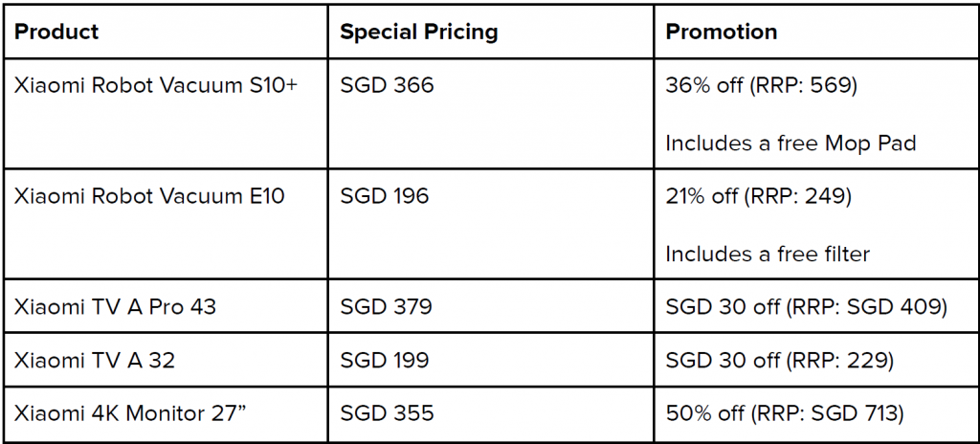Select the Xiaomi Robot Vacuum S10+ cell
980x444 pixels.
pos(165,114)
